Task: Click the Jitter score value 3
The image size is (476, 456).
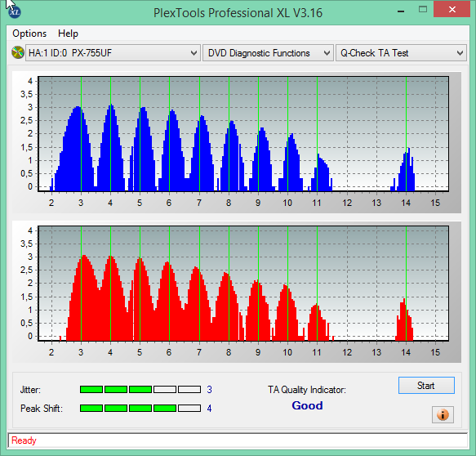Action: click(209, 390)
